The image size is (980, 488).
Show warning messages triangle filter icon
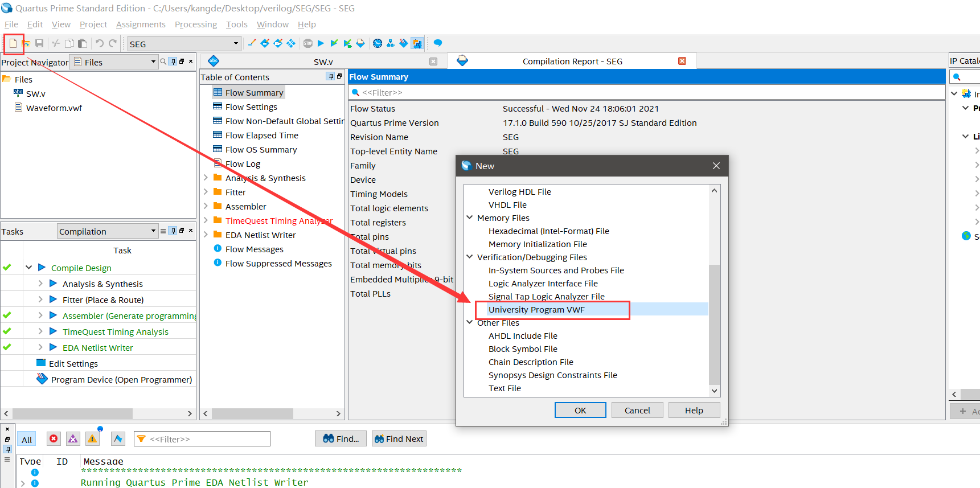pyautogui.click(x=92, y=438)
